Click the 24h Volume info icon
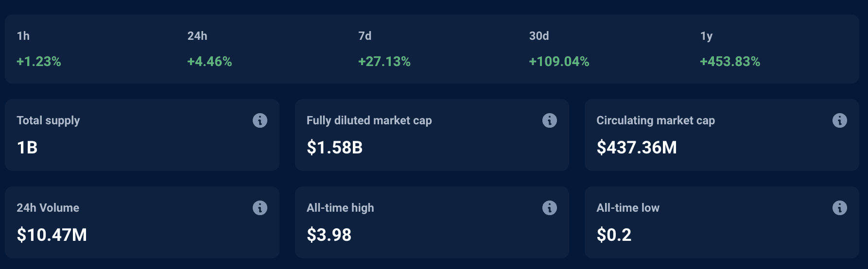Screen dimensions: 868x269 pyautogui.click(x=260, y=208)
